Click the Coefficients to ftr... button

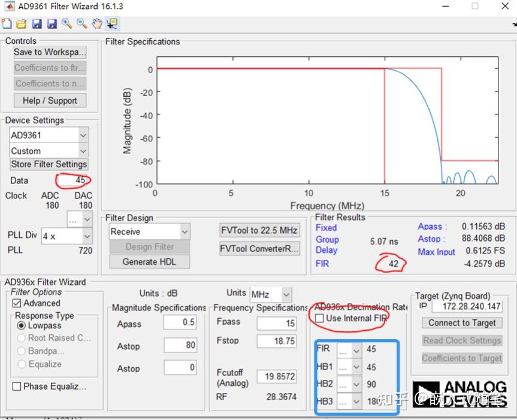pyautogui.click(x=50, y=68)
